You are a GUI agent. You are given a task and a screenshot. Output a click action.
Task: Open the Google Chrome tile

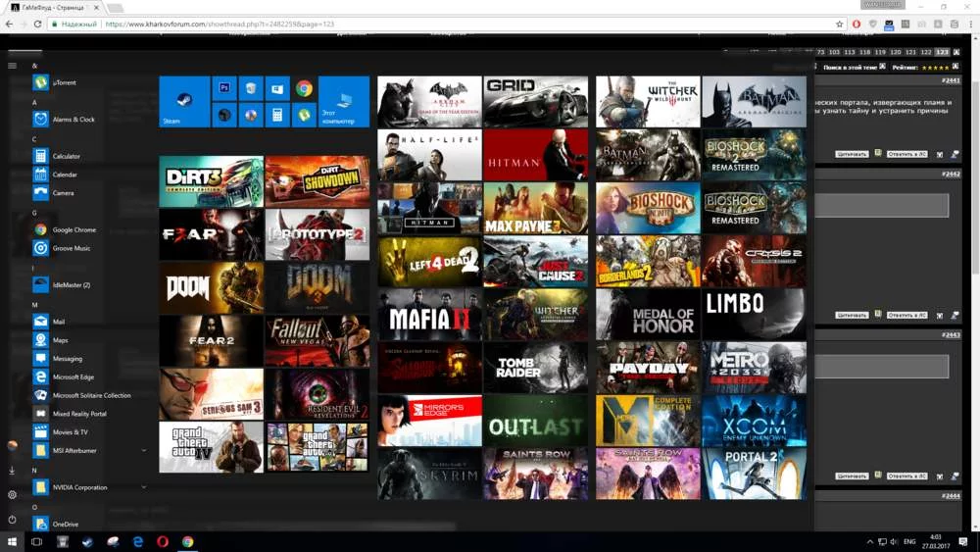point(305,88)
